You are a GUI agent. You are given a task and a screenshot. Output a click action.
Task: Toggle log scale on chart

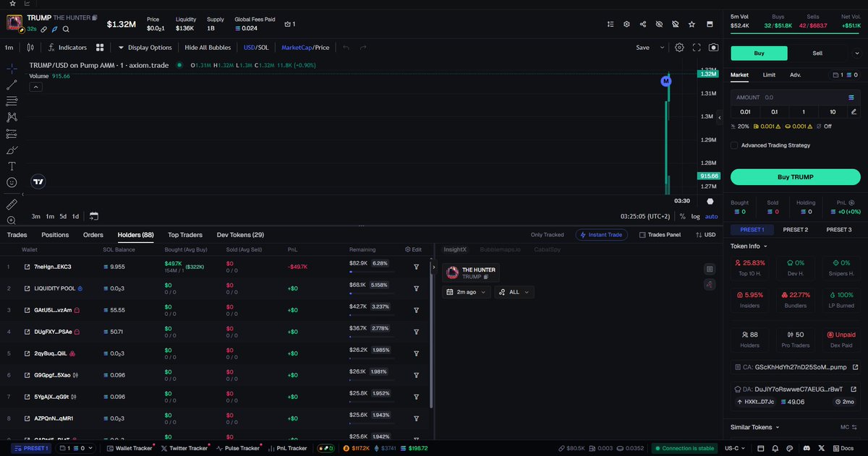(x=696, y=216)
